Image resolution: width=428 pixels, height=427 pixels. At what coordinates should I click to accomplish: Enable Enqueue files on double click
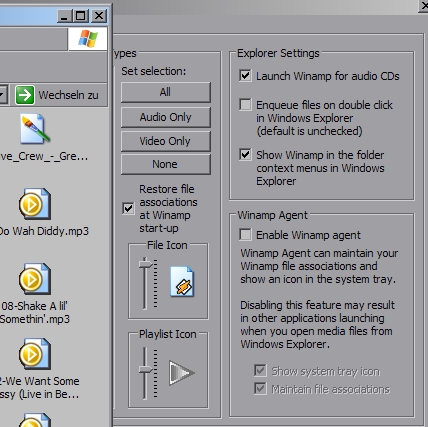click(x=245, y=105)
